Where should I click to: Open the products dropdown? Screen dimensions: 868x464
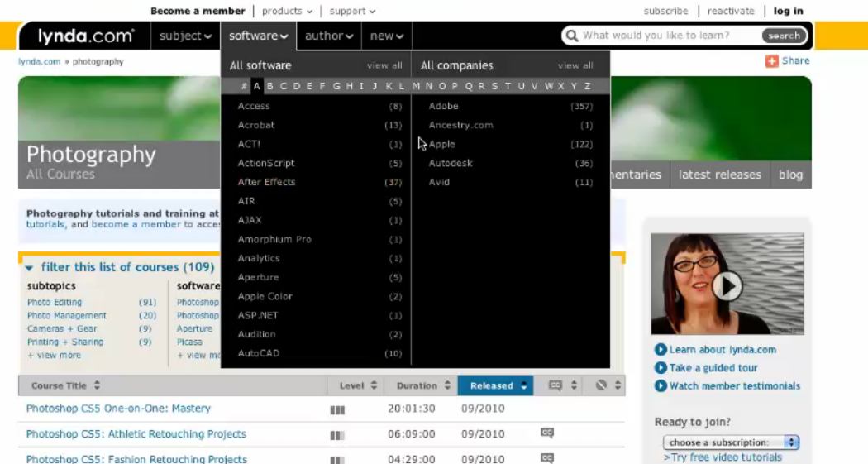287,11
